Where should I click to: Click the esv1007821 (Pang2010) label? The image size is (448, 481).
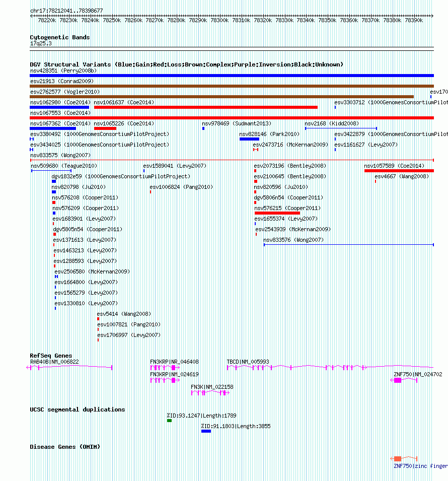[x=129, y=324]
